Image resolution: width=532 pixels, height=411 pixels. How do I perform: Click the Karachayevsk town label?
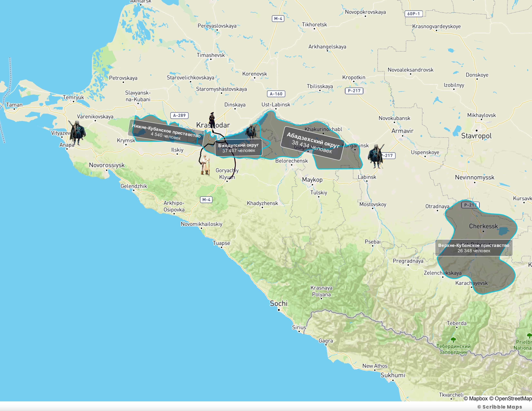coord(472,283)
